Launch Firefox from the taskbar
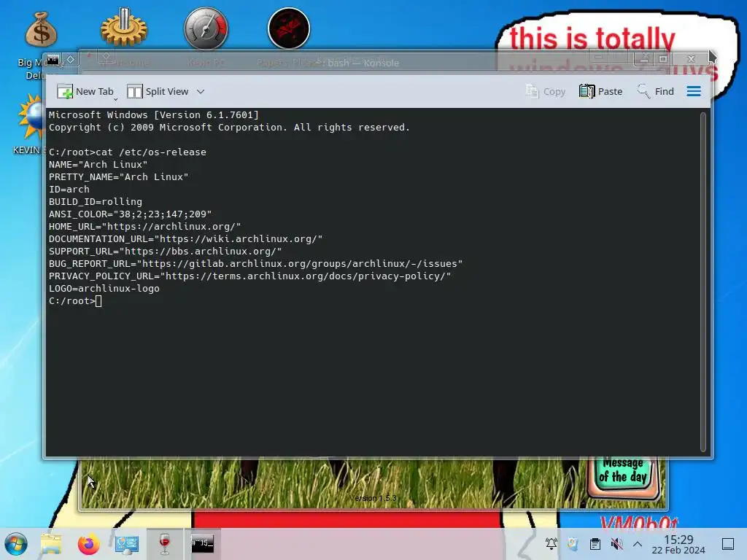 (x=88, y=544)
